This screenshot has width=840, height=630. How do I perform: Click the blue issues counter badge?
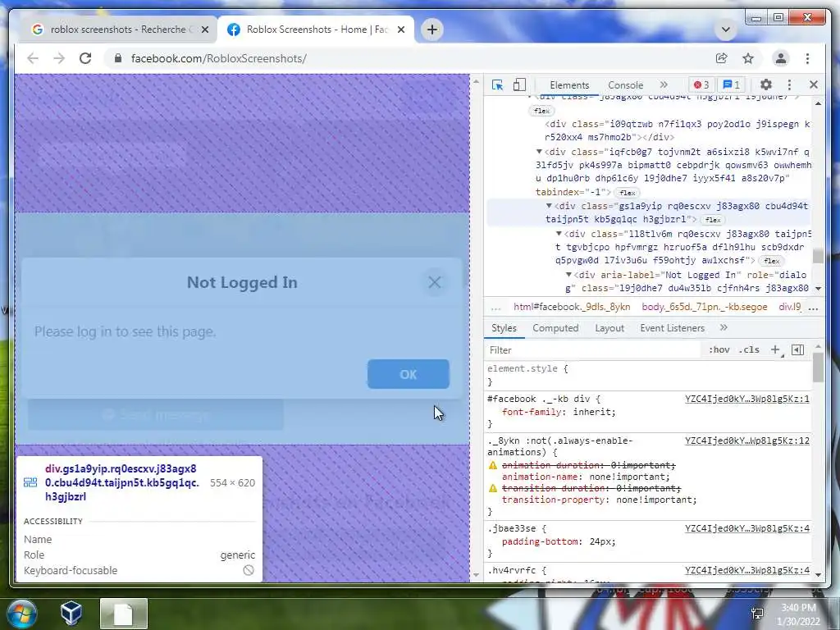tap(731, 84)
